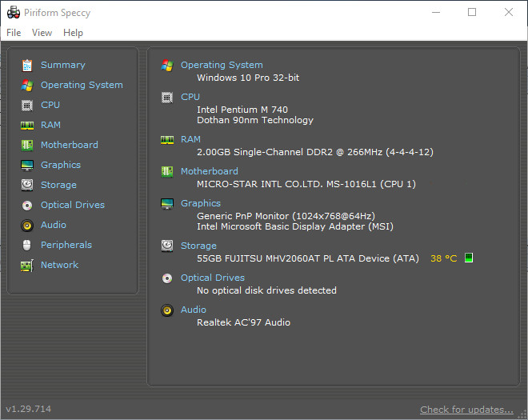The image size is (528, 420).
Task: Open the View menu
Action: (x=42, y=33)
